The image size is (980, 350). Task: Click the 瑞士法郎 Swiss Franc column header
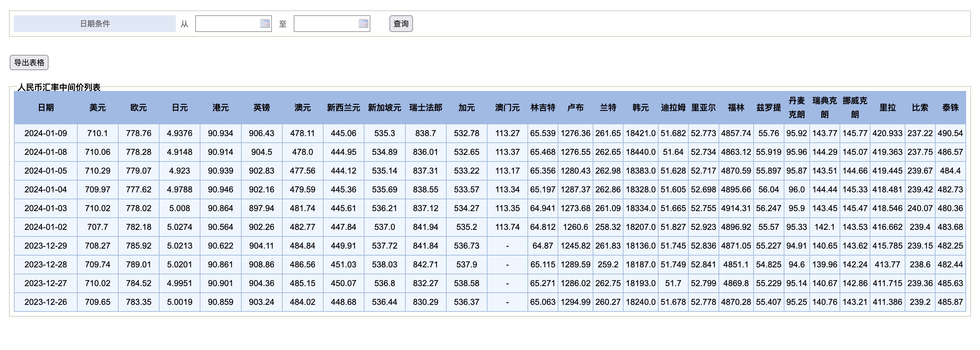(x=426, y=108)
